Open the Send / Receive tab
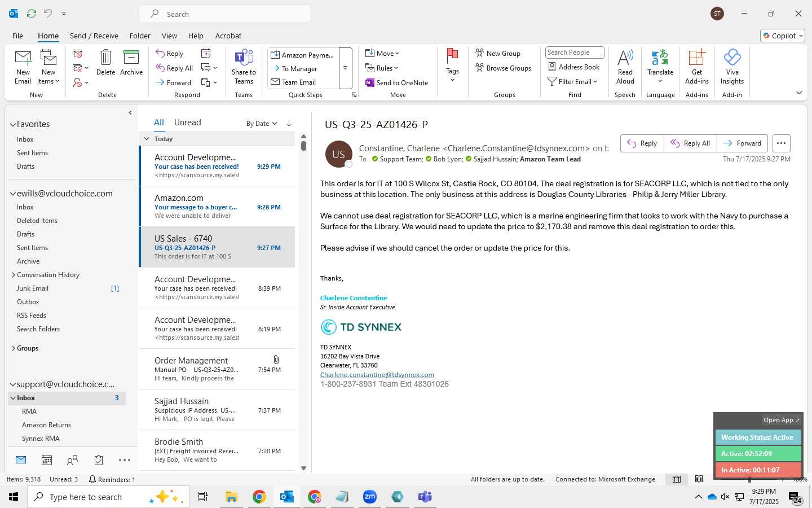This screenshot has height=508, width=812. click(x=94, y=36)
